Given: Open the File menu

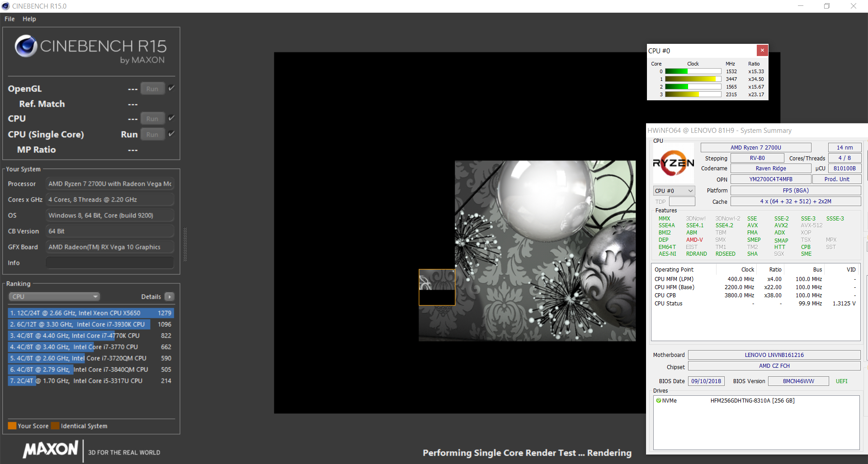Looking at the screenshot, I should [9, 19].
